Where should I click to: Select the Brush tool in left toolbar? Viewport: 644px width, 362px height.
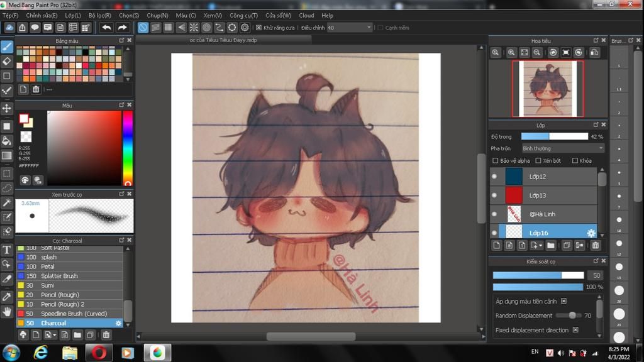(7, 47)
